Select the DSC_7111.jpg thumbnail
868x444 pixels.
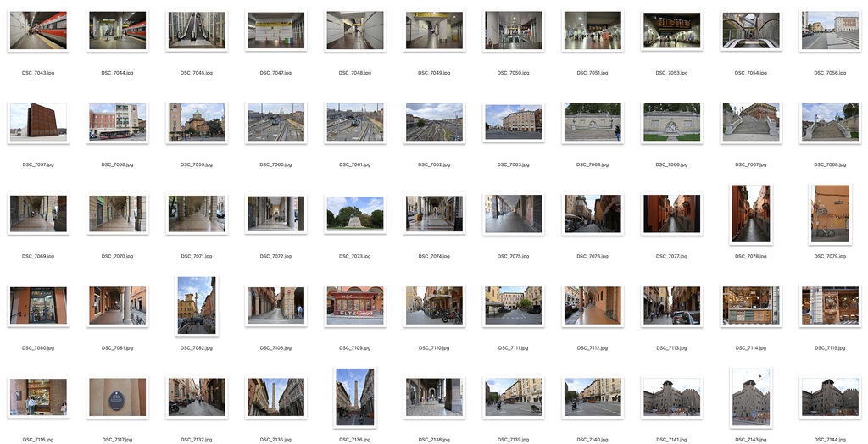513,306
